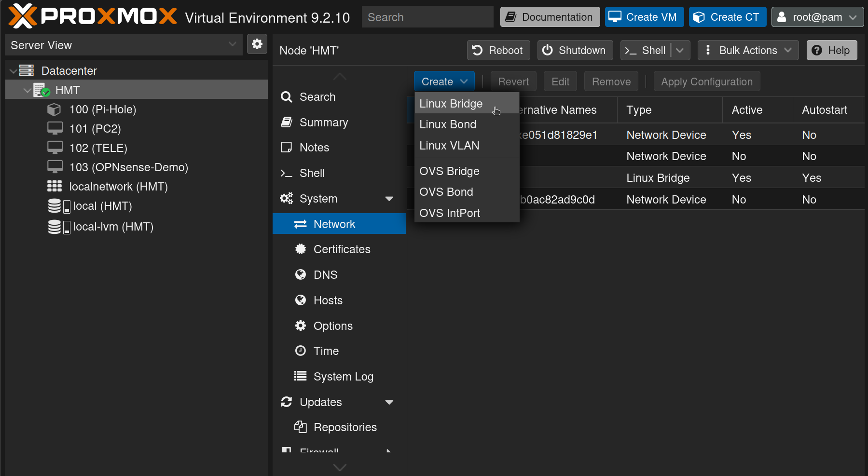868x476 pixels.
Task: Click the Apply Configuration button
Action: click(x=707, y=82)
